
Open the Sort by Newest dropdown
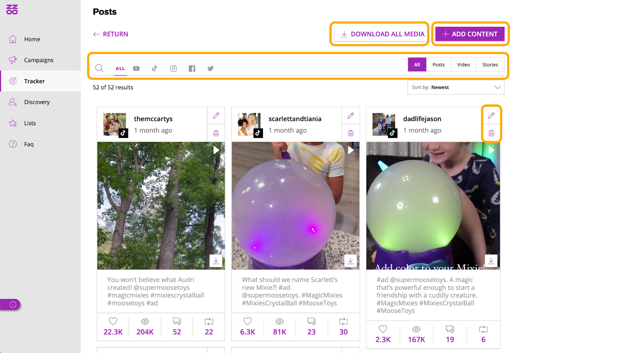coord(456,87)
